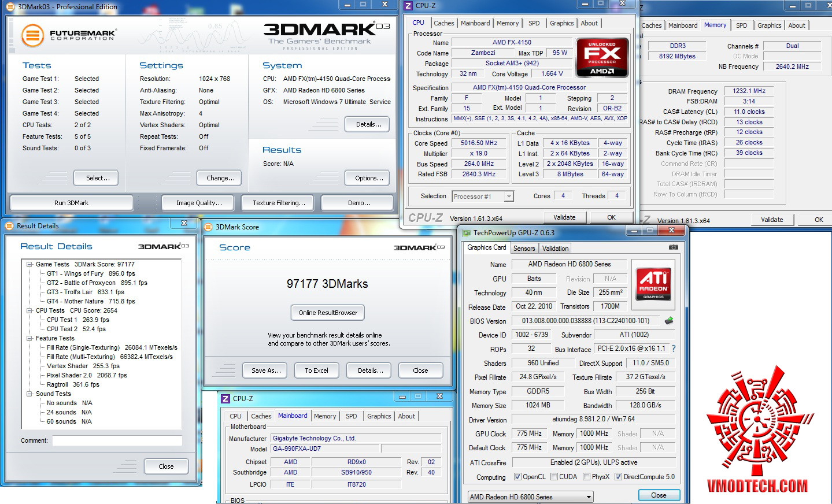
Task: Click 3DMark03 logo in Result Details header
Action: click(x=164, y=246)
